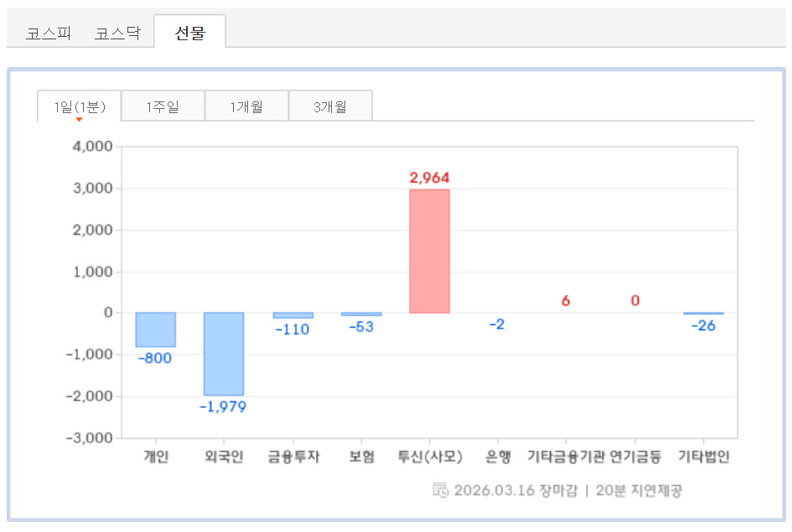
Task: Select the 선물 tab
Action: click(190, 33)
